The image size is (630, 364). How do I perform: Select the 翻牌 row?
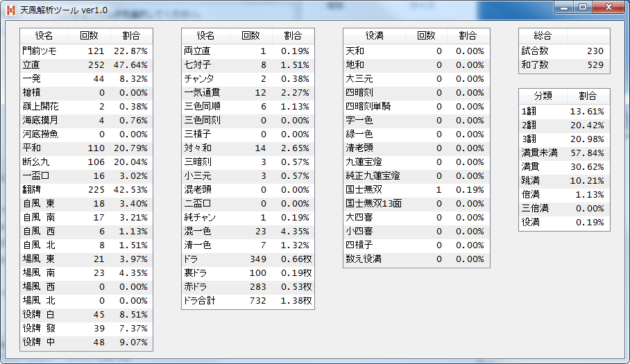coord(87,190)
